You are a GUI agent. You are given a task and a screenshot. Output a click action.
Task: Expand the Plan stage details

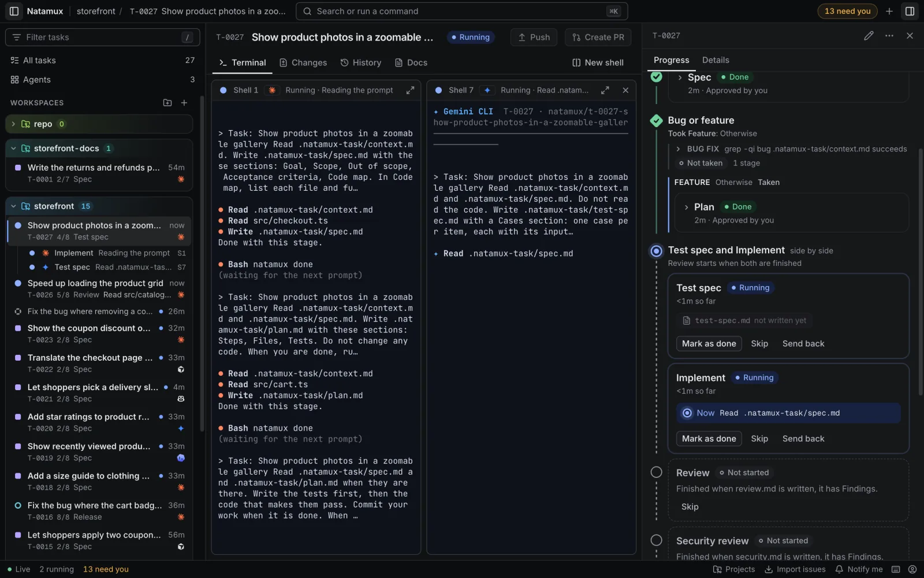point(686,207)
